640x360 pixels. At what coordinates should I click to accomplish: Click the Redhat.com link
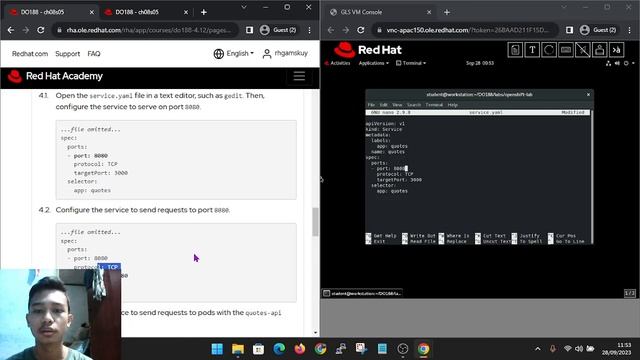point(30,53)
